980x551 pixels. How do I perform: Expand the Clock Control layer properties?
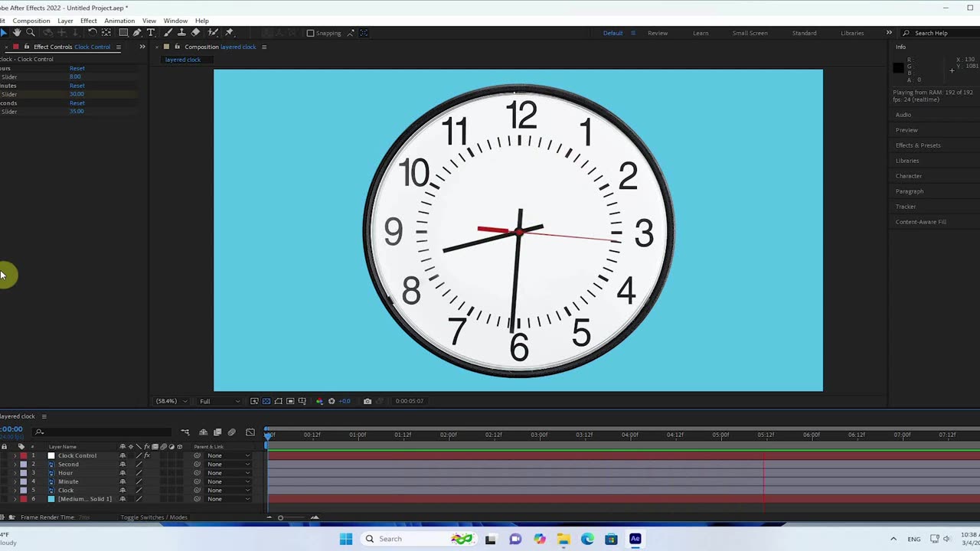(15, 455)
